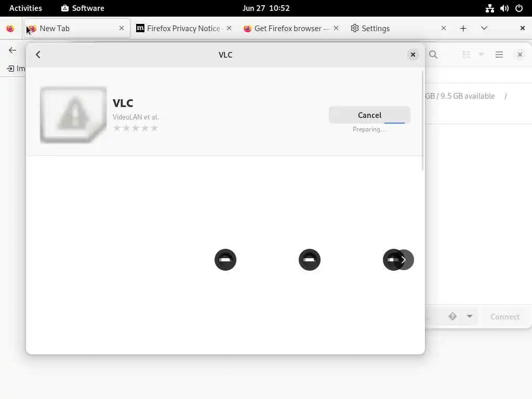
Task: Open the search icon in background window
Action: coord(433,55)
